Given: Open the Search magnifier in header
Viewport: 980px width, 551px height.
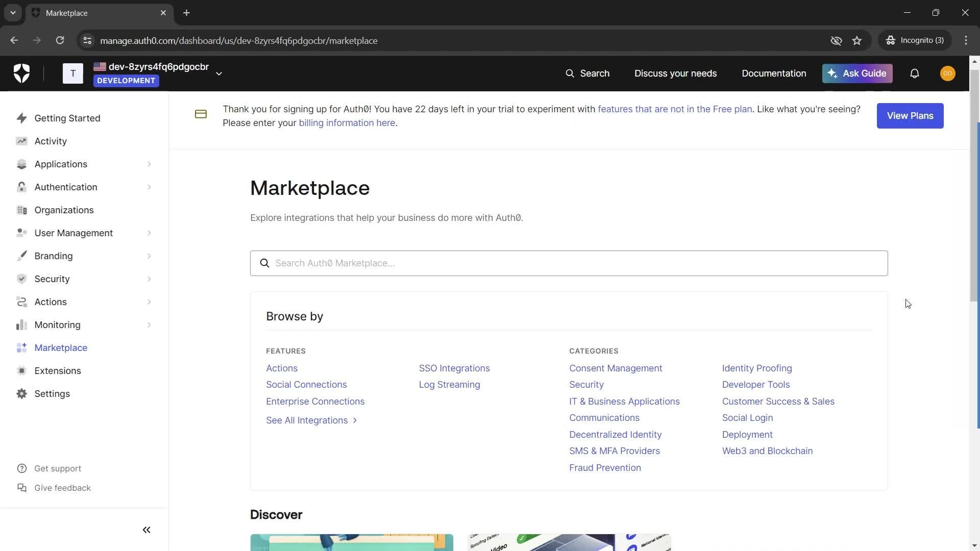Looking at the screenshot, I should 570,73.
